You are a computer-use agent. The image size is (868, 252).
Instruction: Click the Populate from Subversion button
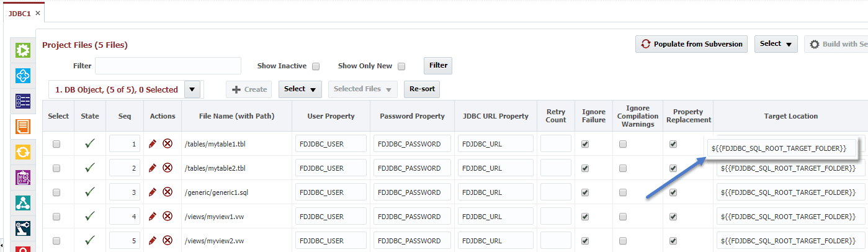point(692,44)
